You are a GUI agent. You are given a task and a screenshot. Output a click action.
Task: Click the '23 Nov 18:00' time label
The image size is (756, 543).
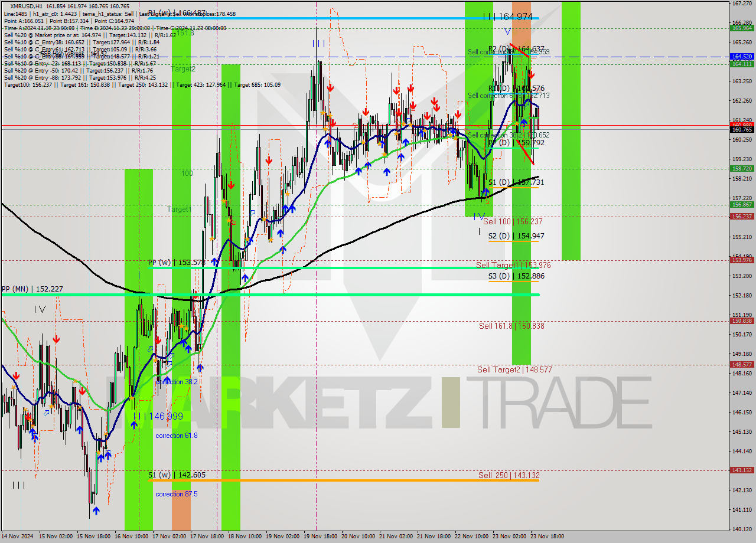click(548, 537)
